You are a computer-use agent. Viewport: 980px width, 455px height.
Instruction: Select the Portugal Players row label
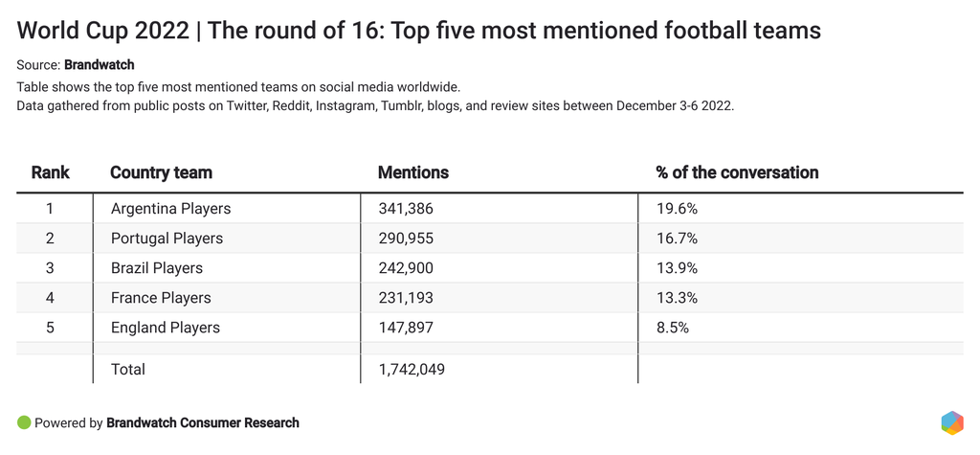(167, 239)
